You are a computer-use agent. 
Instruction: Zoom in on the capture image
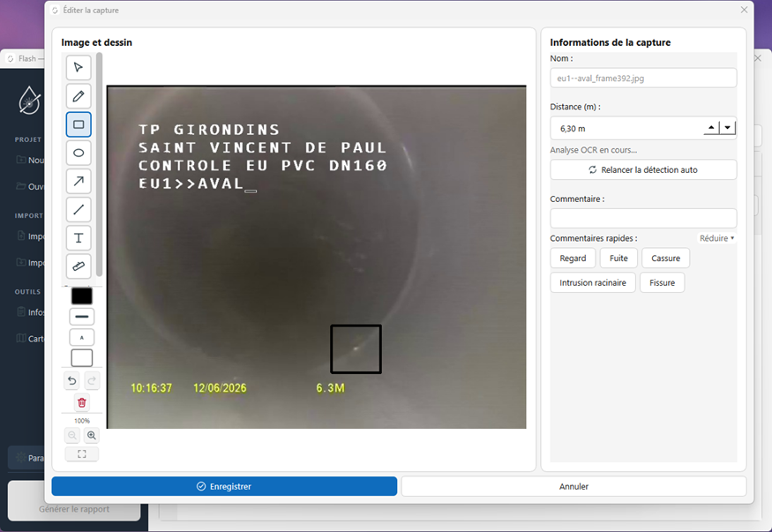click(x=92, y=435)
